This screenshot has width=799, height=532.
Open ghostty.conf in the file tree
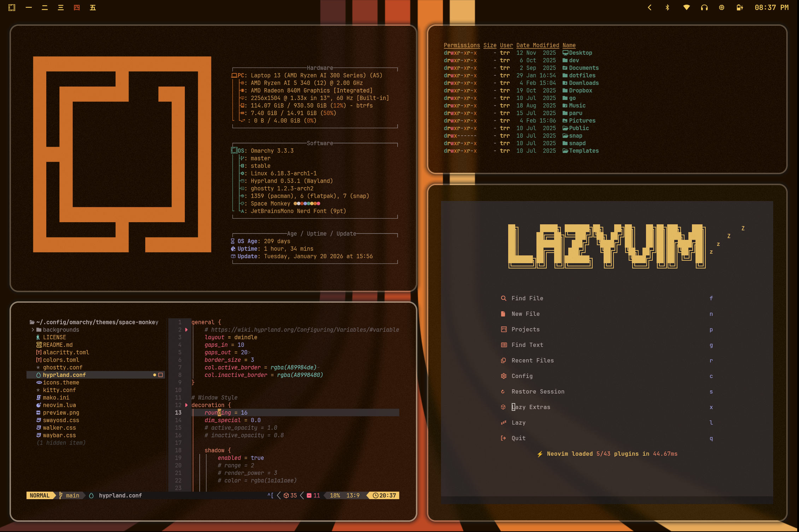click(x=63, y=367)
